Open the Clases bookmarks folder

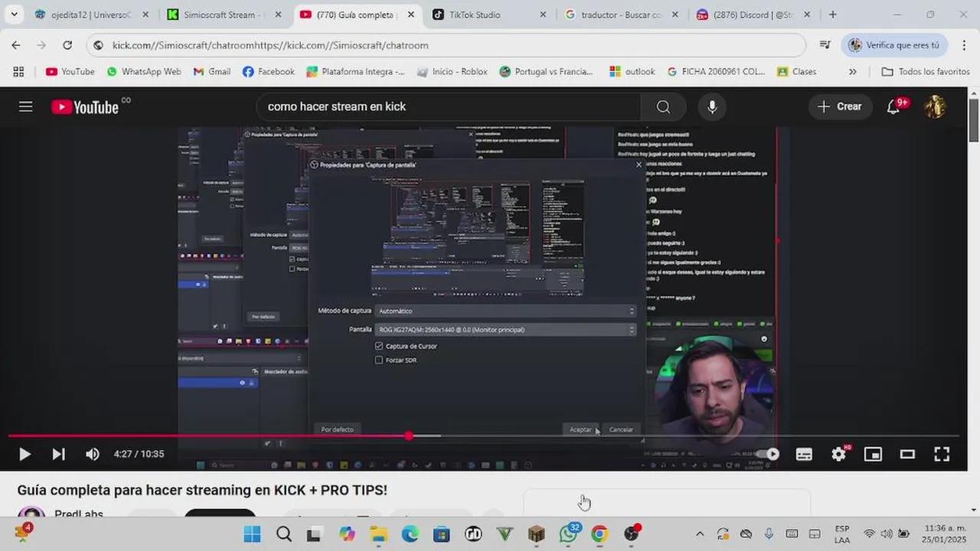796,71
